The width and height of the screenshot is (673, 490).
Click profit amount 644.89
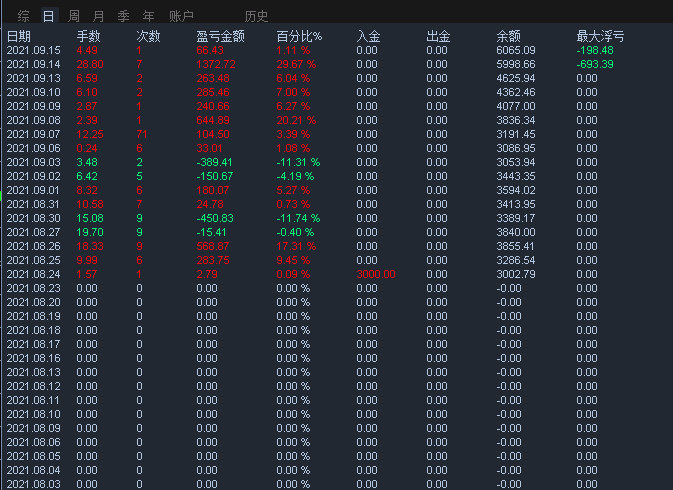[213, 120]
